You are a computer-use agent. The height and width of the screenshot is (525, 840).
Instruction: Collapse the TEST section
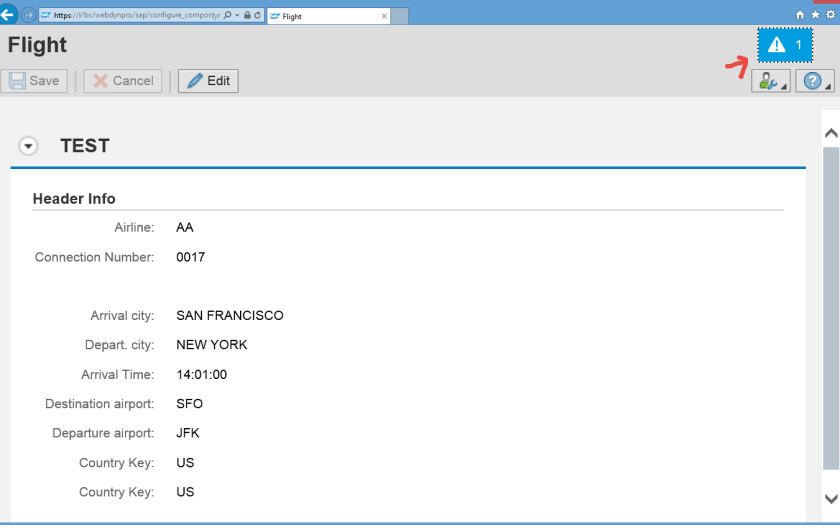pos(28,146)
